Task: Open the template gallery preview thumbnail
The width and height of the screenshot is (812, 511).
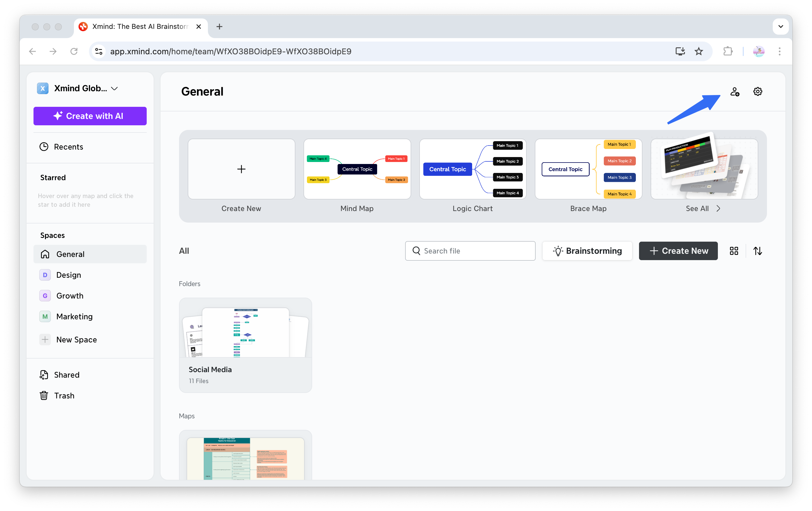Action: pyautogui.click(x=704, y=169)
